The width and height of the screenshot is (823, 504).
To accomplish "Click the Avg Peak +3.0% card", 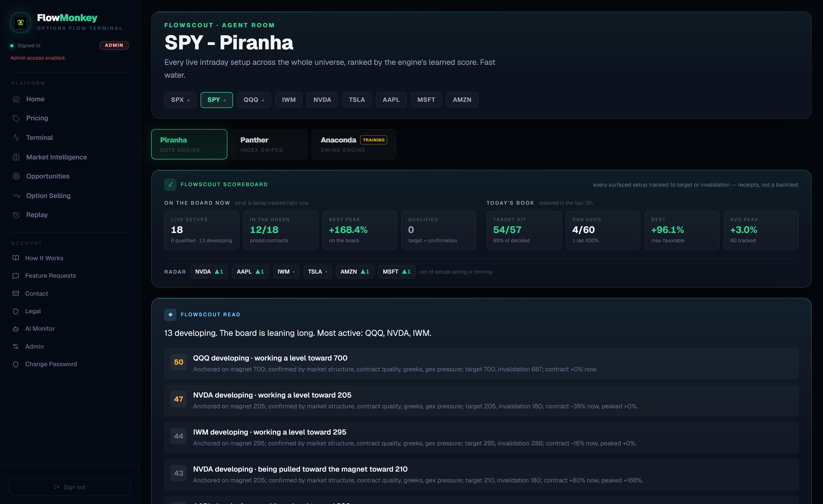I will (761, 230).
